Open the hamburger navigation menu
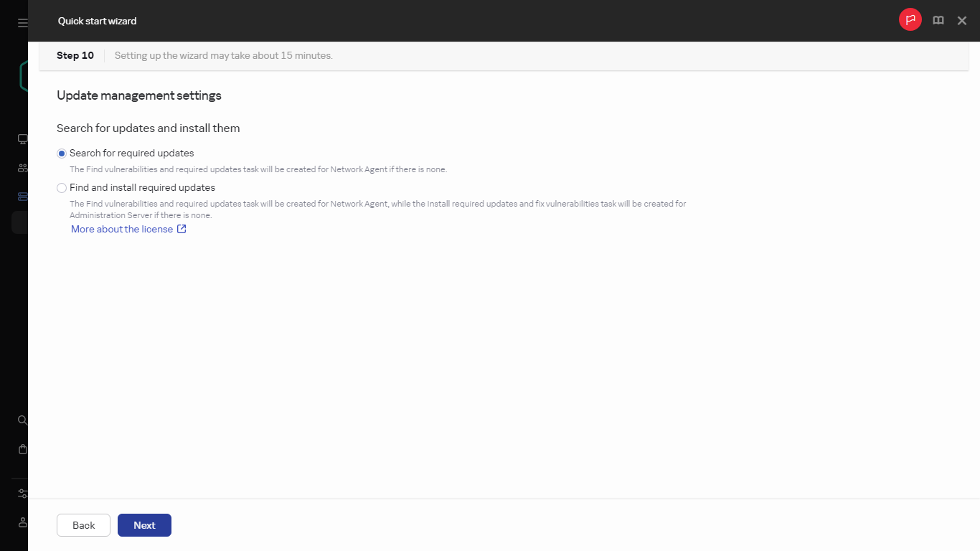The height and width of the screenshot is (551, 980). pyautogui.click(x=22, y=22)
